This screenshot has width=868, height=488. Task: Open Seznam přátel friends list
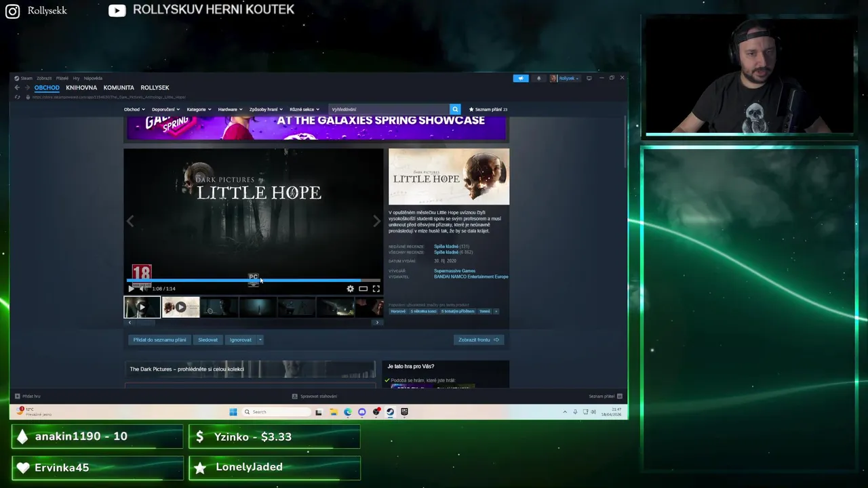tap(606, 396)
